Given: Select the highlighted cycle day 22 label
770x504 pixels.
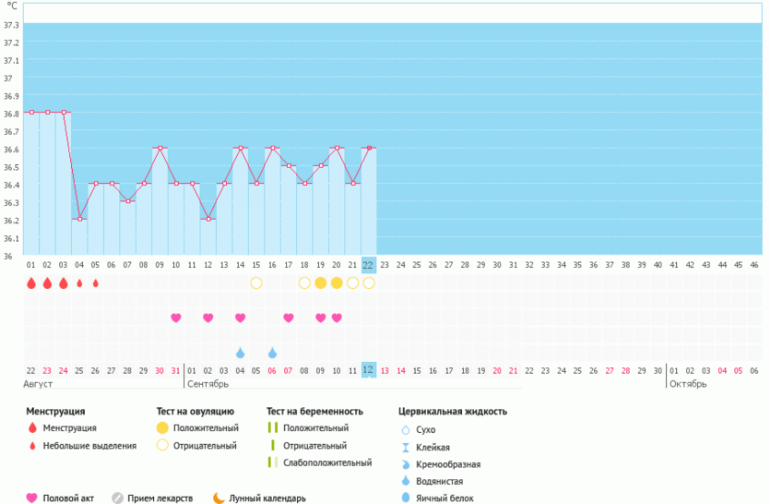Looking at the screenshot, I should coord(368,265).
